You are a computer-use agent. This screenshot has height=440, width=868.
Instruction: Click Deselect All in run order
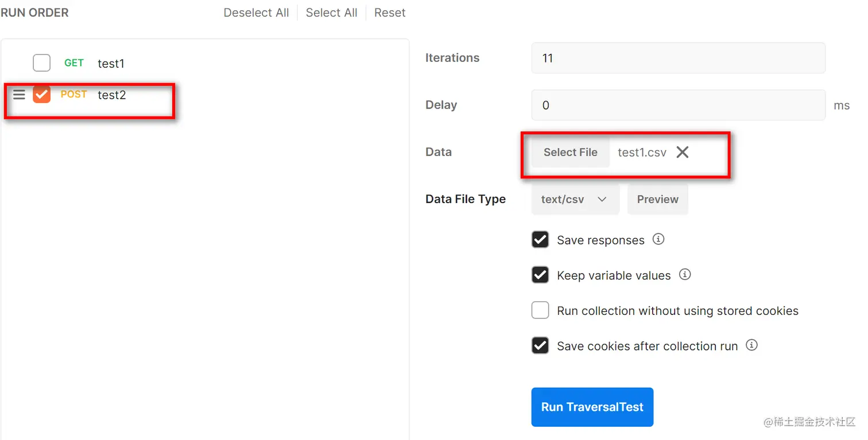(x=256, y=13)
